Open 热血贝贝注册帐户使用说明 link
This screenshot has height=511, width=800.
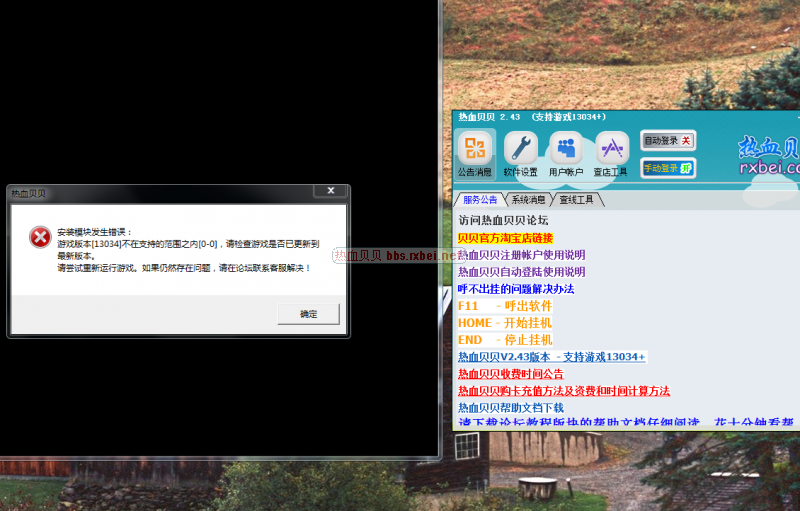521,255
